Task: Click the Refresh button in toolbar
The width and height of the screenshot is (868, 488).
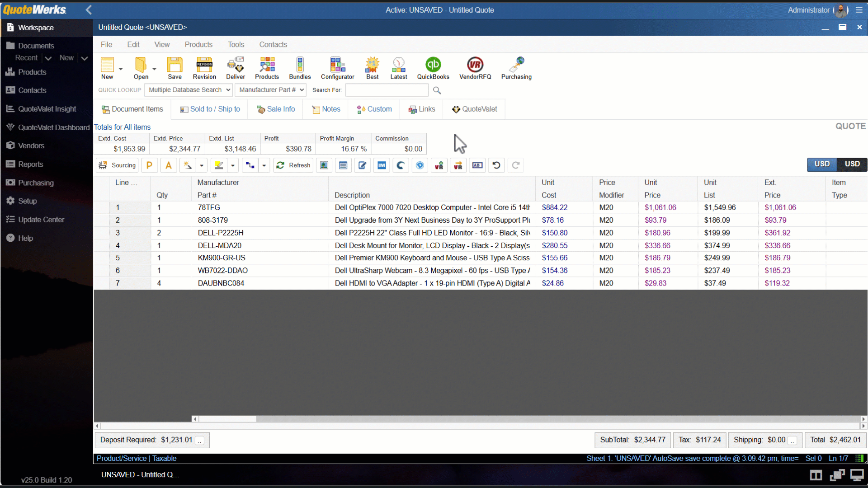Action: tap(292, 165)
